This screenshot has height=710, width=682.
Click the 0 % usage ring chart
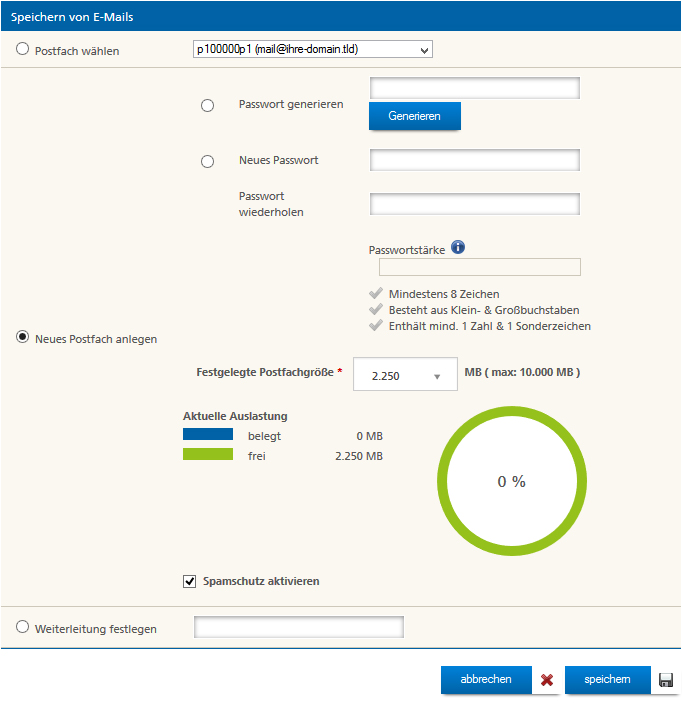pos(512,481)
